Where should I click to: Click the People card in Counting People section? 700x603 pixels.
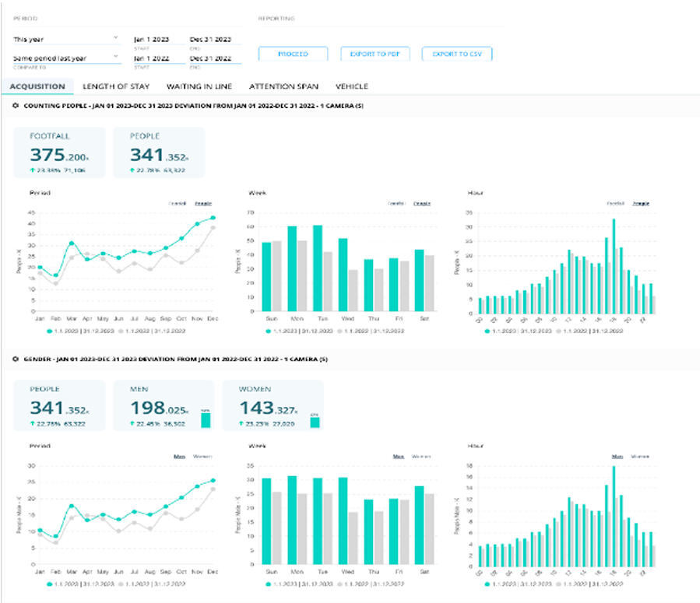pos(159,153)
